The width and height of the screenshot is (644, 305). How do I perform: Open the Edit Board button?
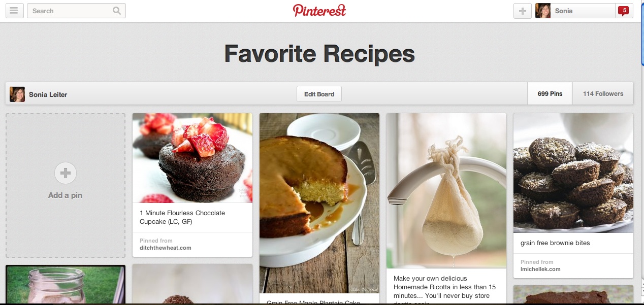319,94
